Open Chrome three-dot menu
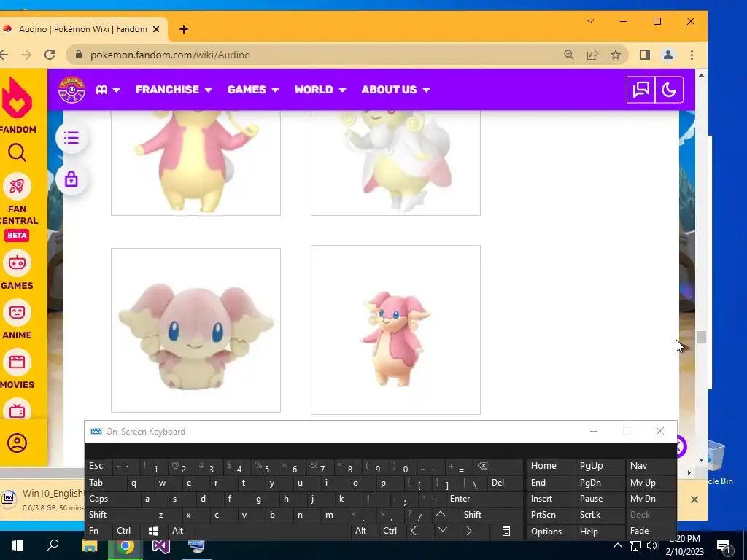The height and width of the screenshot is (560, 747). click(692, 55)
